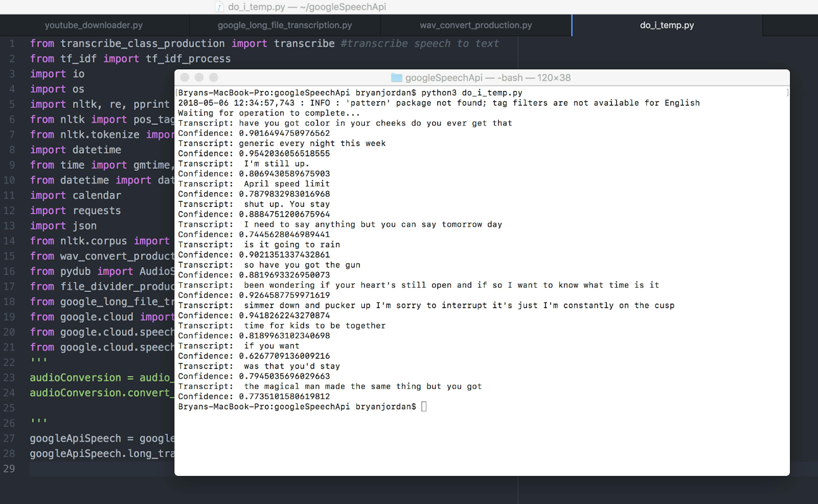Open the google_long_file_transcription.py tab
Viewport: 818px width, 504px height.
[x=285, y=25]
